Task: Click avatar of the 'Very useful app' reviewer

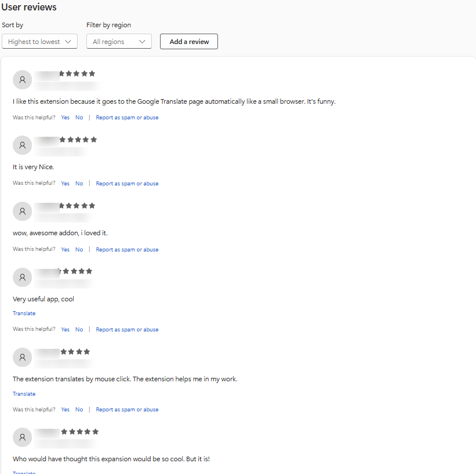Action: pos(22,277)
